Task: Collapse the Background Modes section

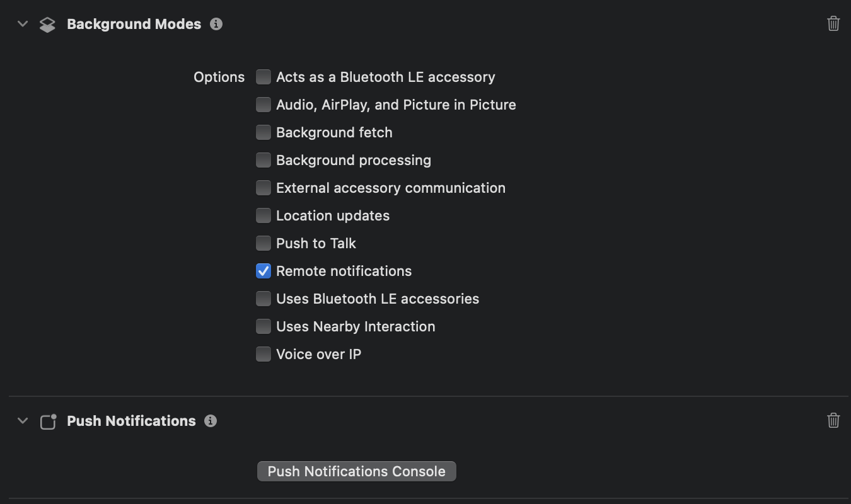Action: pyautogui.click(x=23, y=24)
